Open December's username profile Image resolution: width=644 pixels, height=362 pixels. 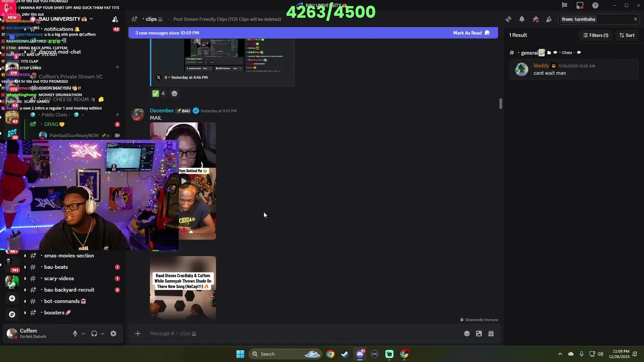(x=162, y=111)
